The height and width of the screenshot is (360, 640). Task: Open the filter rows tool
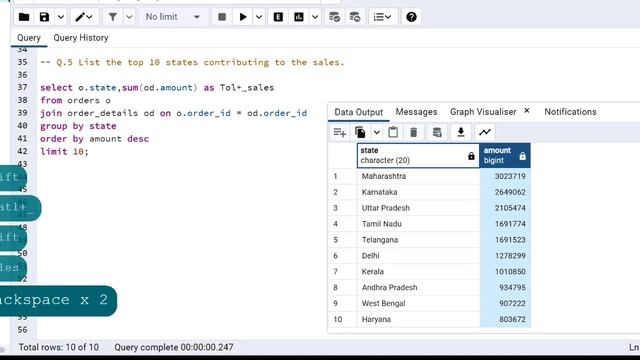click(x=113, y=17)
